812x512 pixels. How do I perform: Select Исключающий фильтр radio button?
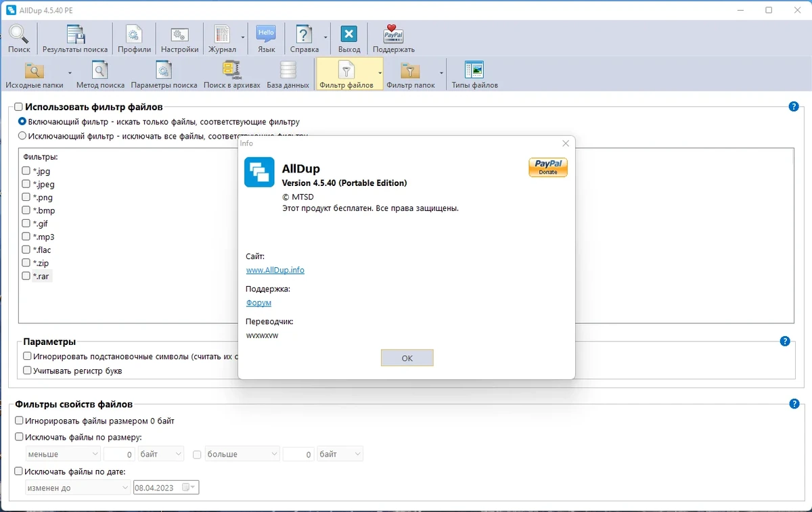[22, 135]
